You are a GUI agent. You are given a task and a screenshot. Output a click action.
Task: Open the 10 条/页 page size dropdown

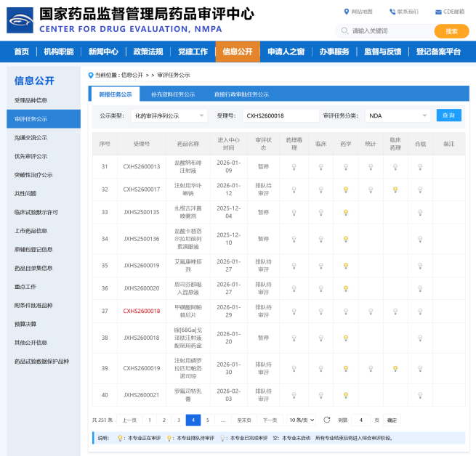[301, 420]
